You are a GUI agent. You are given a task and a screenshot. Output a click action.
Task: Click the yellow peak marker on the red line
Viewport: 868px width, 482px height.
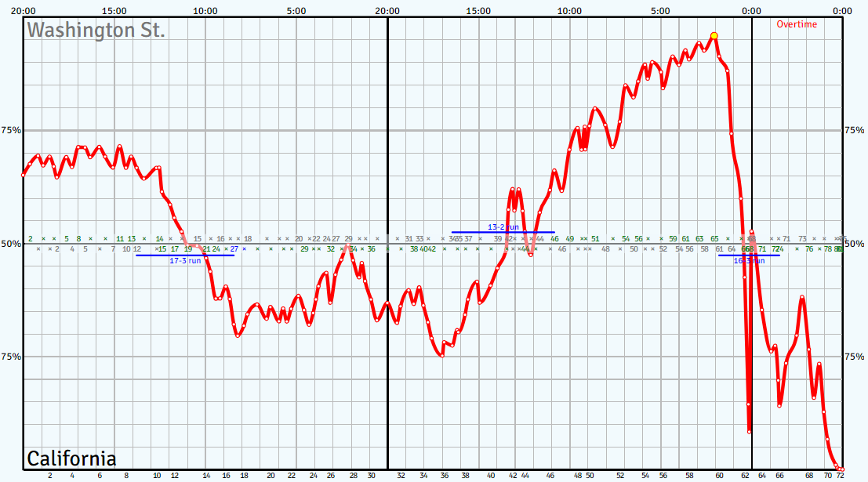coord(714,36)
